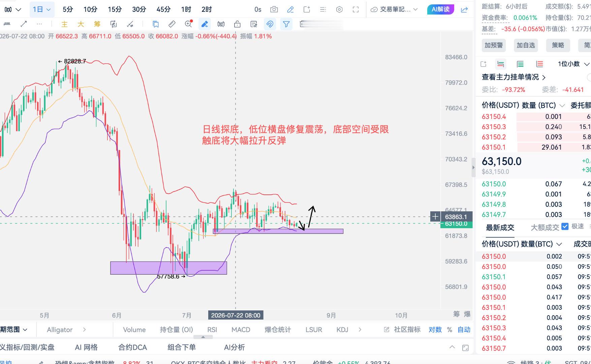The image size is (591, 364).
Task: Open the 1日 timeframe dropdown
Action: click(42, 9)
